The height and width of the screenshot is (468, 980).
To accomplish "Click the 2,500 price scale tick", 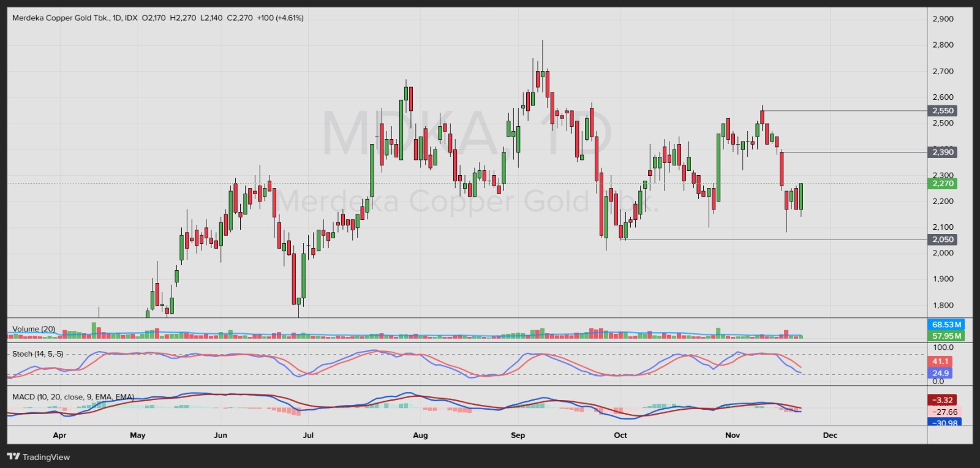I will click(x=943, y=123).
